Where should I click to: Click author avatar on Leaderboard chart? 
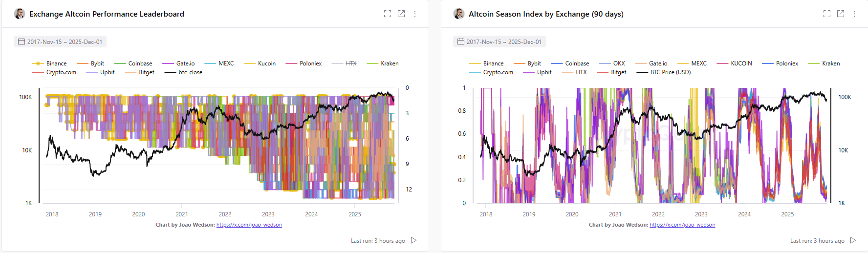coord(20,14)
